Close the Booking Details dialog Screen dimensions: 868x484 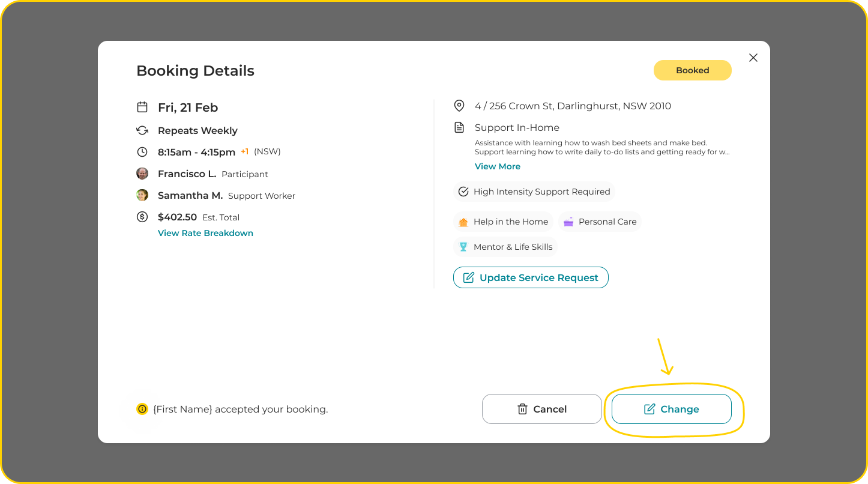(x=753, y=58)
